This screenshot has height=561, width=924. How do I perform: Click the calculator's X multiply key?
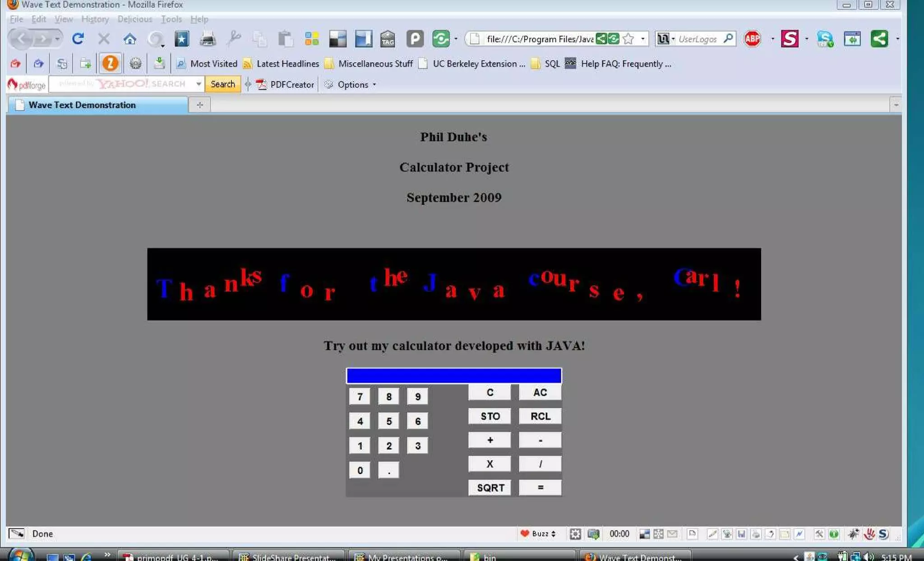pos(490,464)
